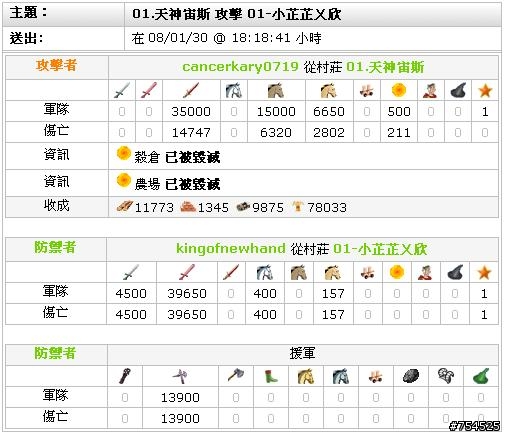
Task: Click the 攻擊者 header label
Action: (56, 65)
